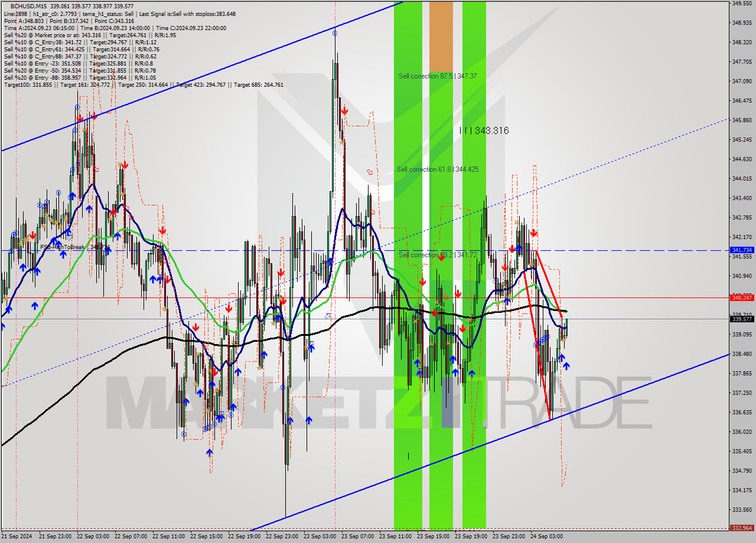This screenshot has width=756, height=543.
Task: Select the 'Sell correction 87.5 | 347.37' label
Action: pyautogui.click(x=436, y=76)
